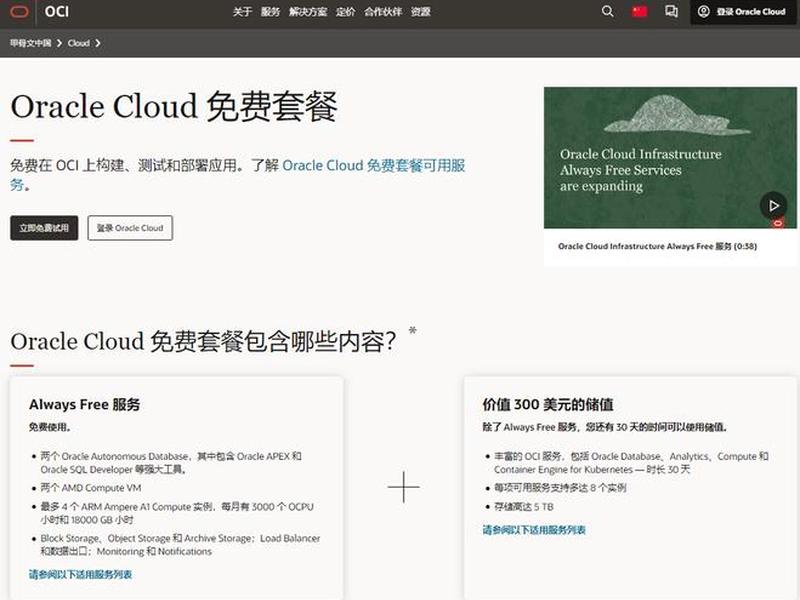The width and height of the screenshot is (800, 600).
Task: Click the green video thumbnail
Action: [670, 158]
